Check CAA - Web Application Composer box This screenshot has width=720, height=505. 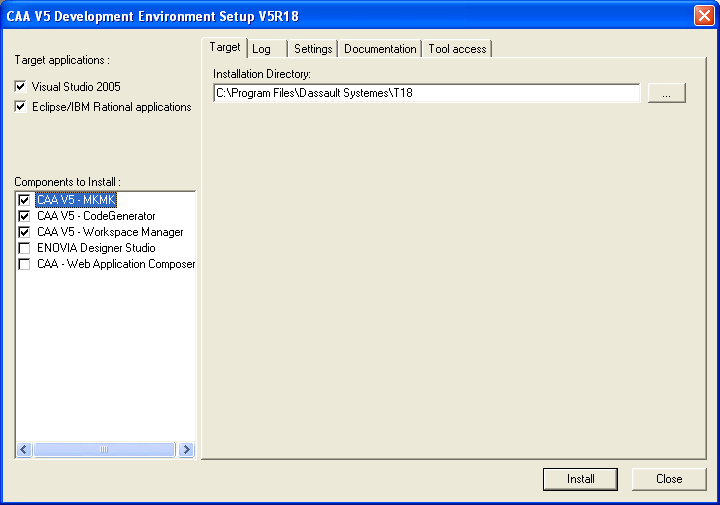[24, 264]
